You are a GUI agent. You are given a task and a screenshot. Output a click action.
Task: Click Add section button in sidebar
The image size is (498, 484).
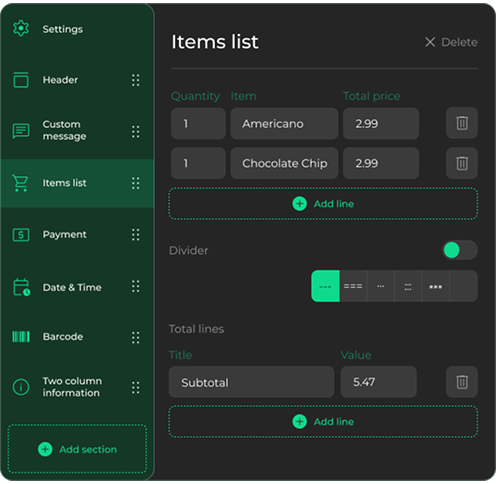coord(77,450)
